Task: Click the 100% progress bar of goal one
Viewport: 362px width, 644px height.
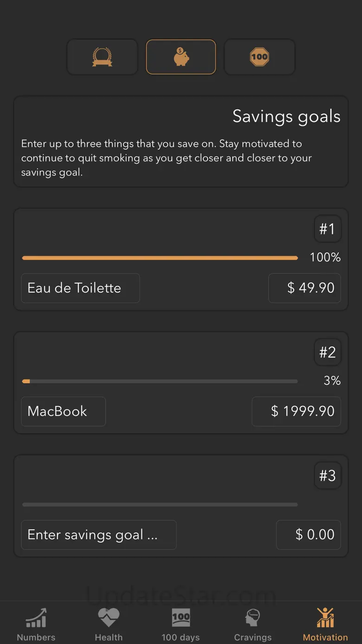Action: click(x=160, y=258)
